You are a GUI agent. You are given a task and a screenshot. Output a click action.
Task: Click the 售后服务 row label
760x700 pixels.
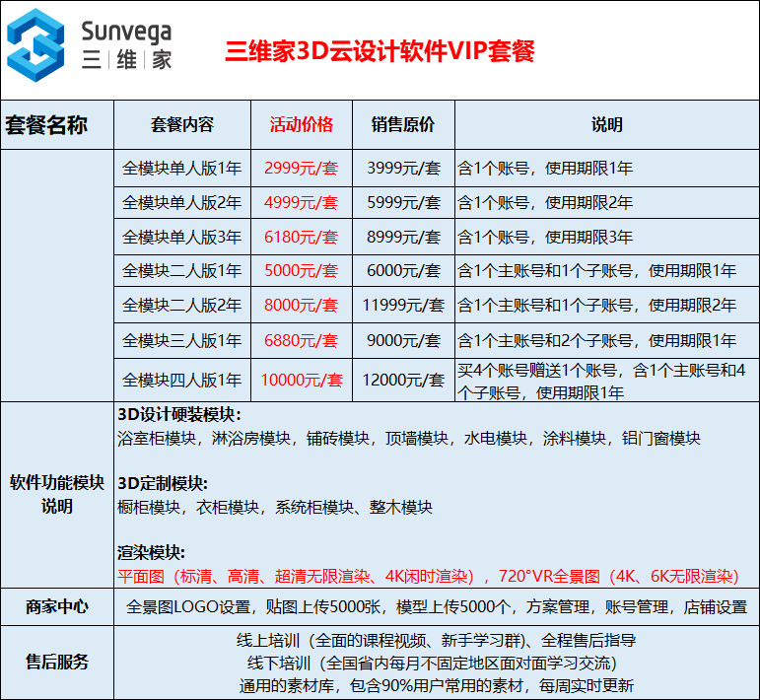(x=57, y=663)
